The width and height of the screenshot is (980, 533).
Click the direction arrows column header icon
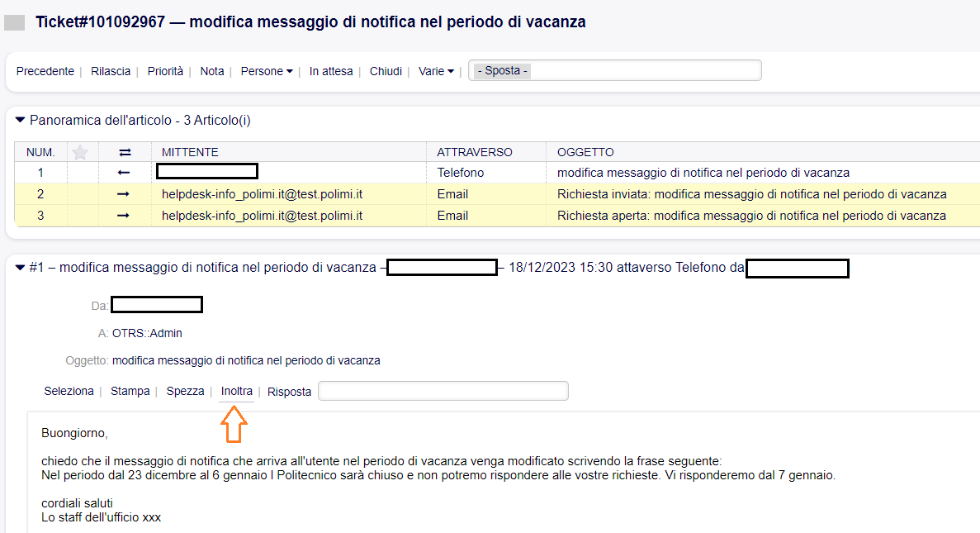[x=125, y=152]
